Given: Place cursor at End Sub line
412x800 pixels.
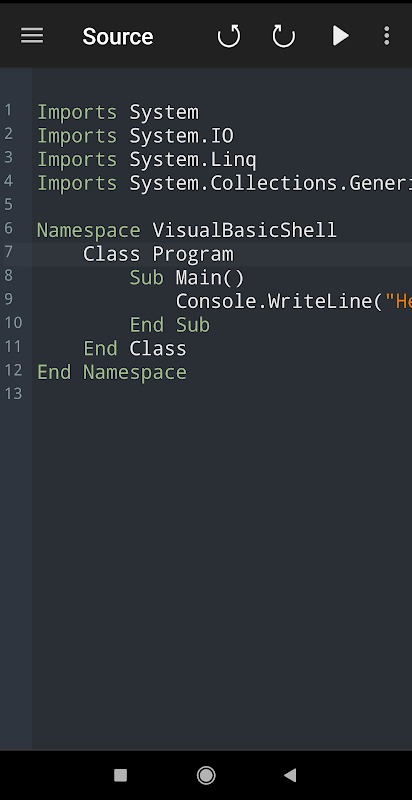Looking at the screenshot, I should [x=169, y=325].
